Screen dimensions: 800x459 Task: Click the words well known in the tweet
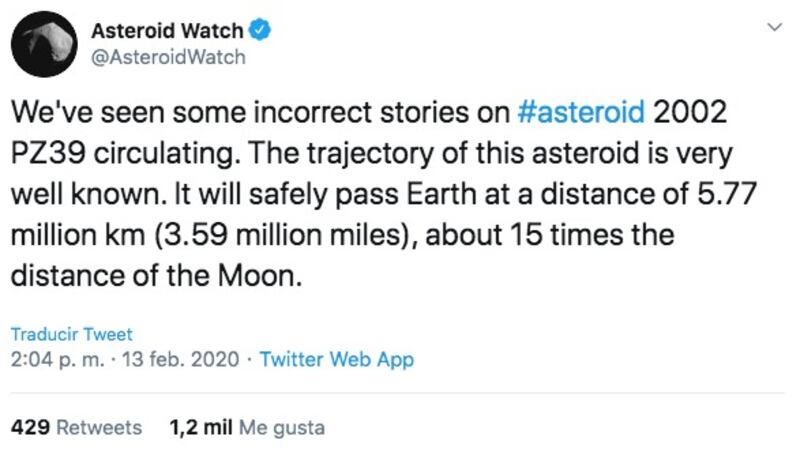85,194
